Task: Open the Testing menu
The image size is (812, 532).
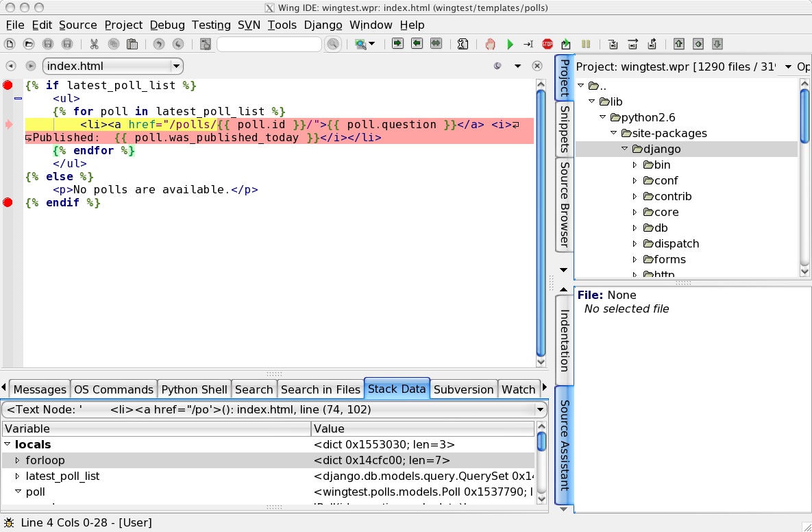Action: tap(211, 25)
